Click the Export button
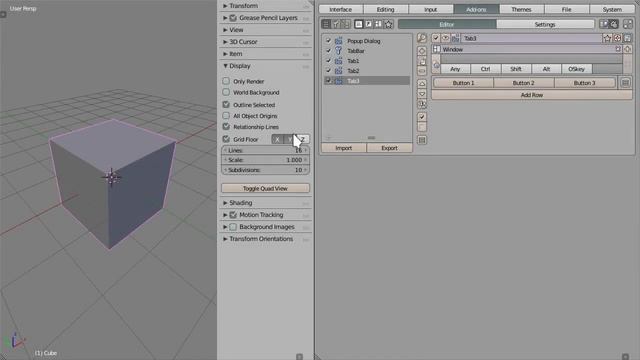The width and height of the screenshot is (640, 360). 389,148
